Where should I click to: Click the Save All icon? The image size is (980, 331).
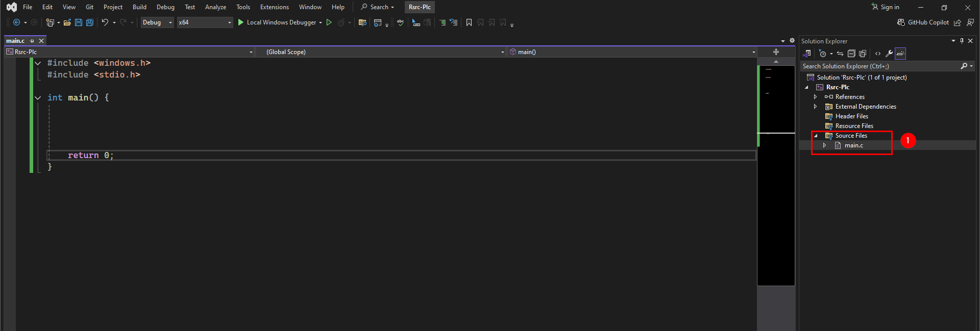[x=90, y=22]
